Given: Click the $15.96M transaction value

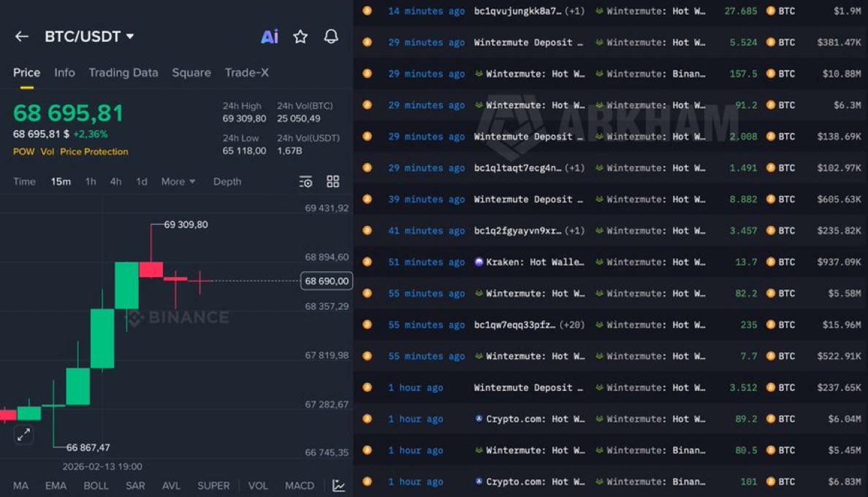Looking at the screenshot, I should pos(842,325).
